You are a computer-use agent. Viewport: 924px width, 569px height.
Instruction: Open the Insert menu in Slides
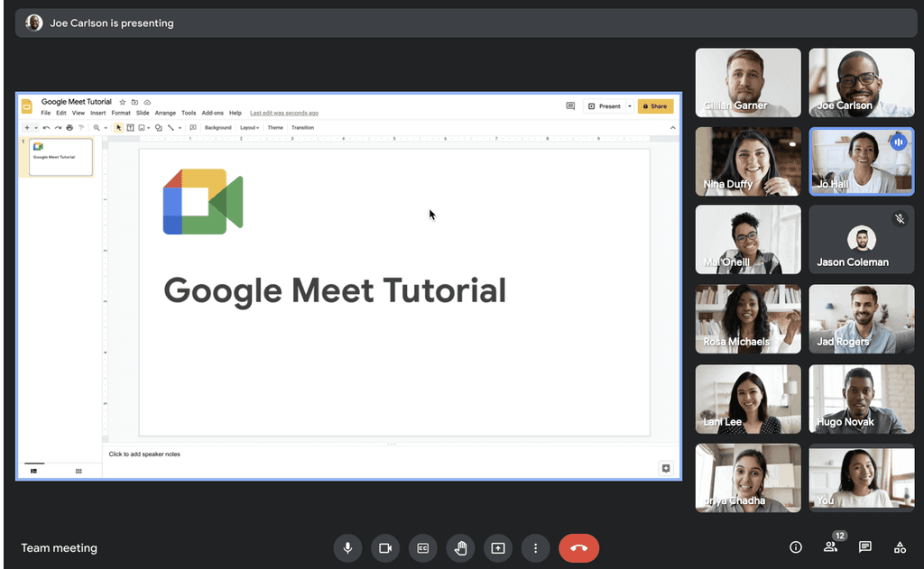pos(97,114)
